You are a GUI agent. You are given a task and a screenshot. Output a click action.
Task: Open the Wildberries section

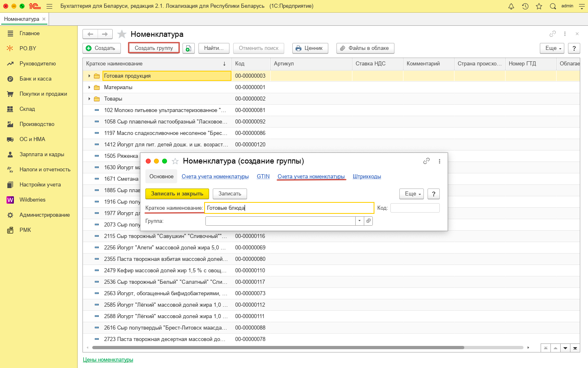pyautogui.click(x=32, y=200)
